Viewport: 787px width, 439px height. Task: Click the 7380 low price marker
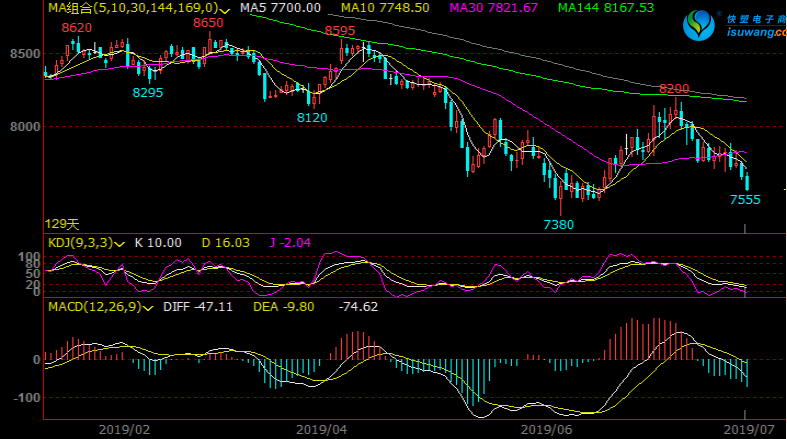[558, 225]
